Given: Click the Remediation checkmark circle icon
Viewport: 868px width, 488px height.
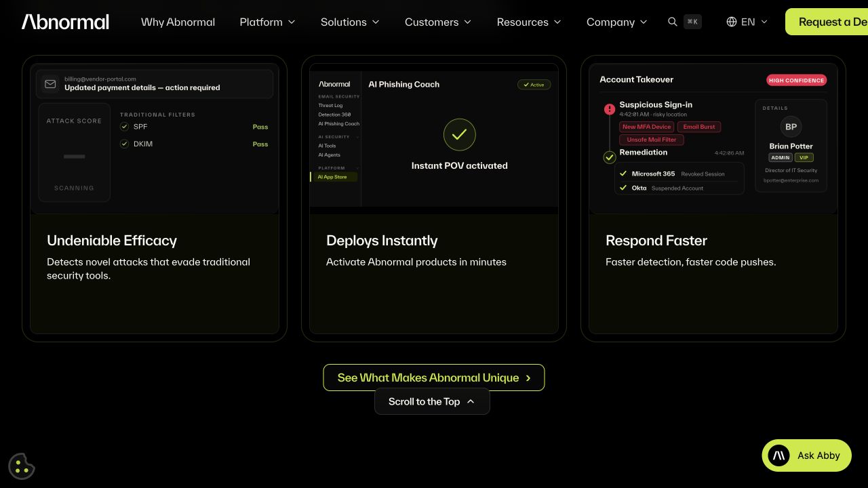Looking at the screenshot, I should click(x=610, y=157).
